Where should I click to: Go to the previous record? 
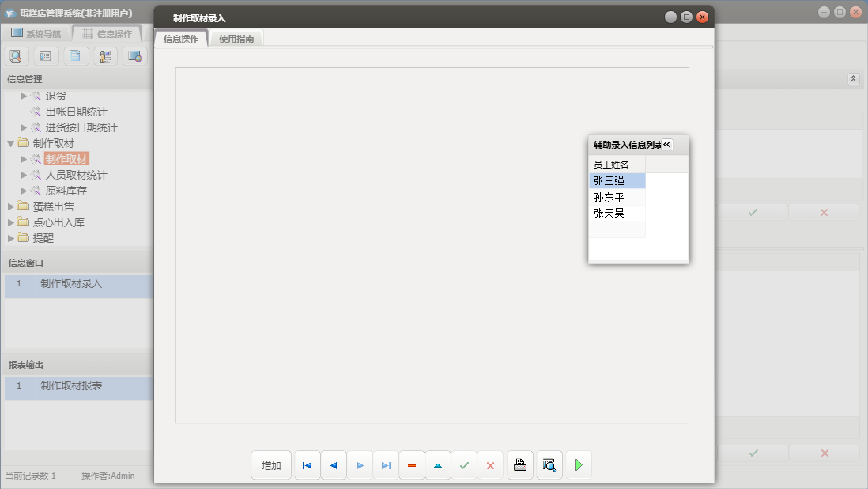coord(334,465)
